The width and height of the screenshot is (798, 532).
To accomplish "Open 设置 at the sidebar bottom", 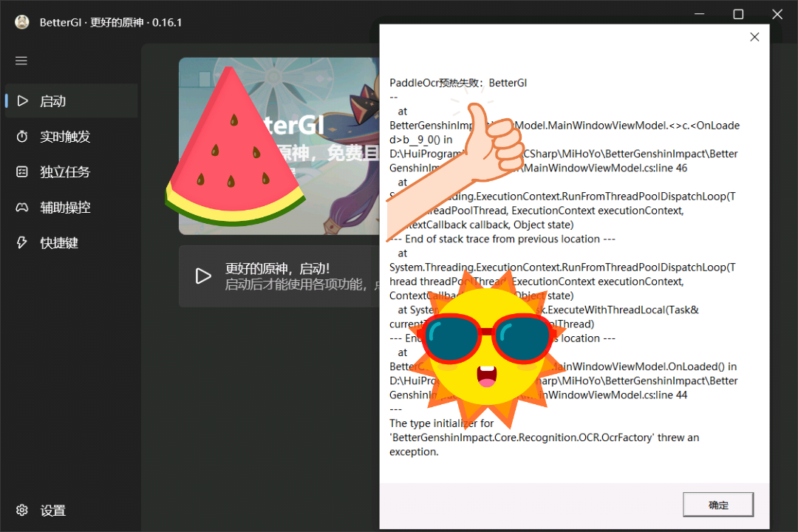I will [x=53, y=511].
